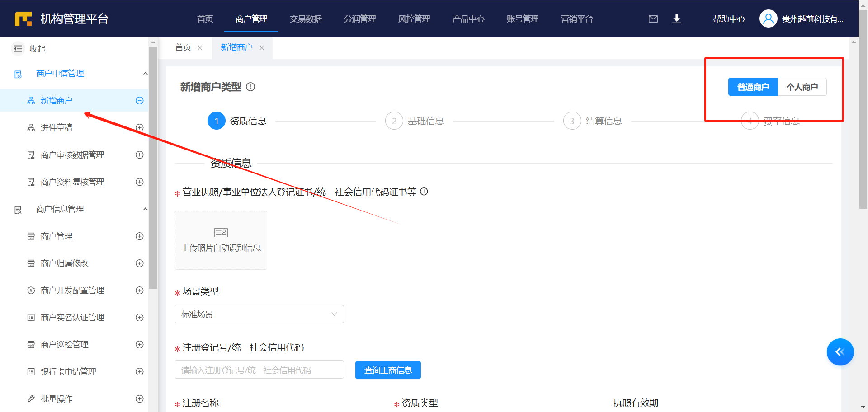The height and width of the screenshot is (412, 868).
Task: Collapse the 商户申请管理 section
Action: point(145,74)
